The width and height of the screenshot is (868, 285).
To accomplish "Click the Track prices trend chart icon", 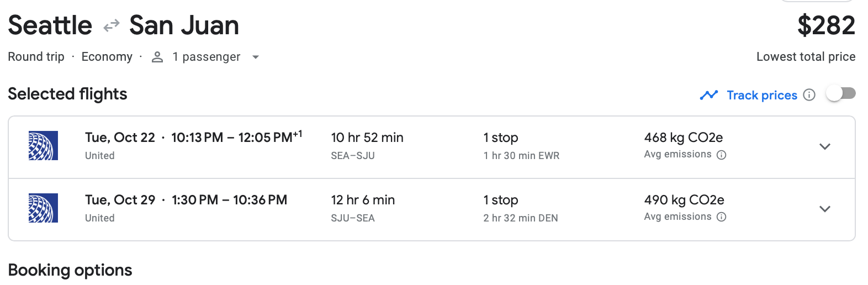I will 708,95.
